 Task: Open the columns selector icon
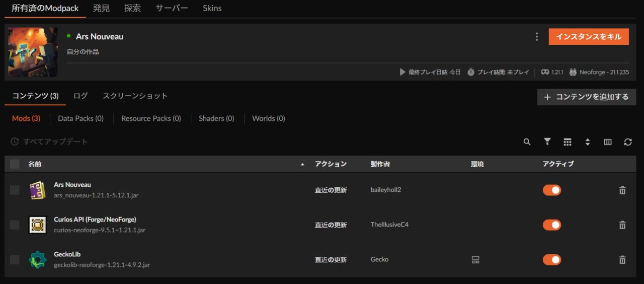608,142
